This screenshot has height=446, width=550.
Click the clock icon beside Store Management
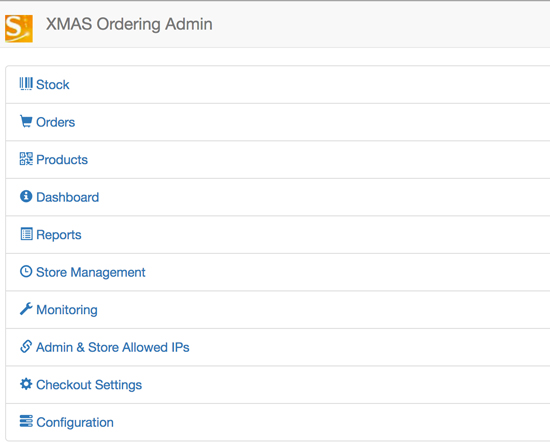pyautogui.click(x=26, y=271)
